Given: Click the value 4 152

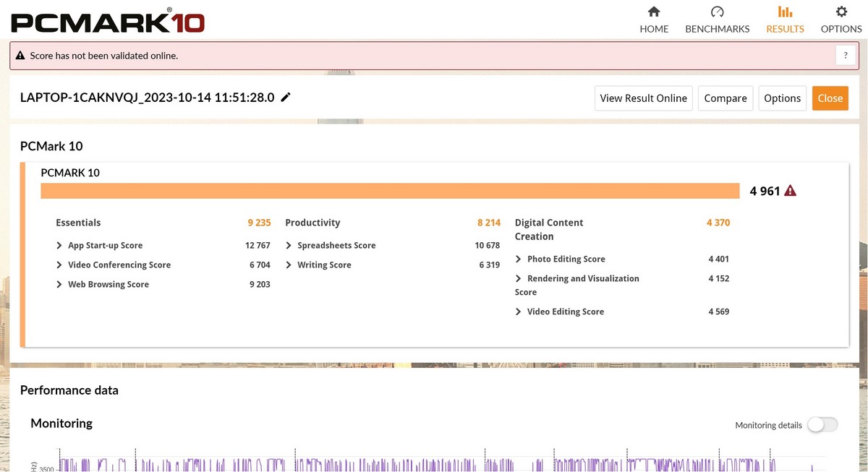Looking at the screenshot, I should [x=719, y=278].
